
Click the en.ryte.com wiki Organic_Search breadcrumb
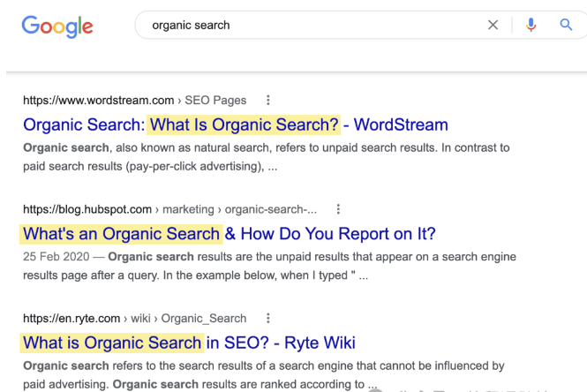(x=135, y=319)
